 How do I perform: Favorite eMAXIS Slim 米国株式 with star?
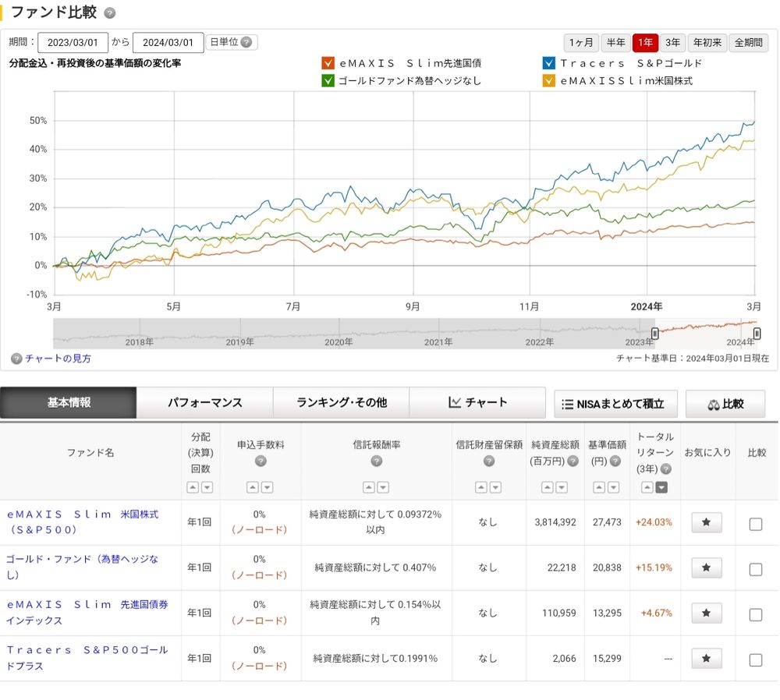[x=707, y=522]
